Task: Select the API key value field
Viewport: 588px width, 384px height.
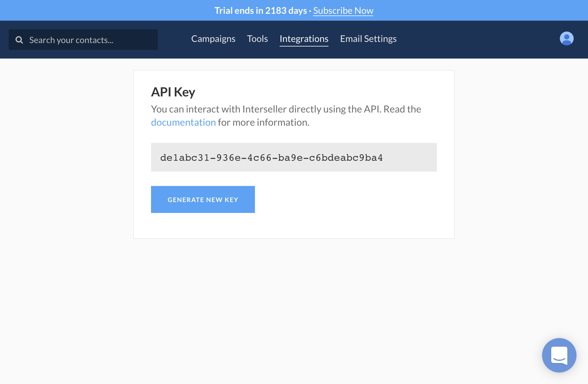Action: click(294, 157)
